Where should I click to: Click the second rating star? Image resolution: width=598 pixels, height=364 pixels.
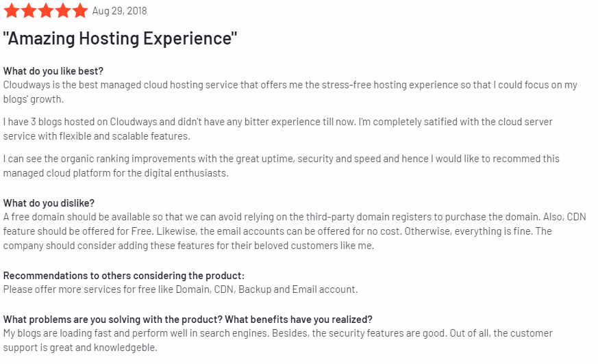click(x=29, y=11)
